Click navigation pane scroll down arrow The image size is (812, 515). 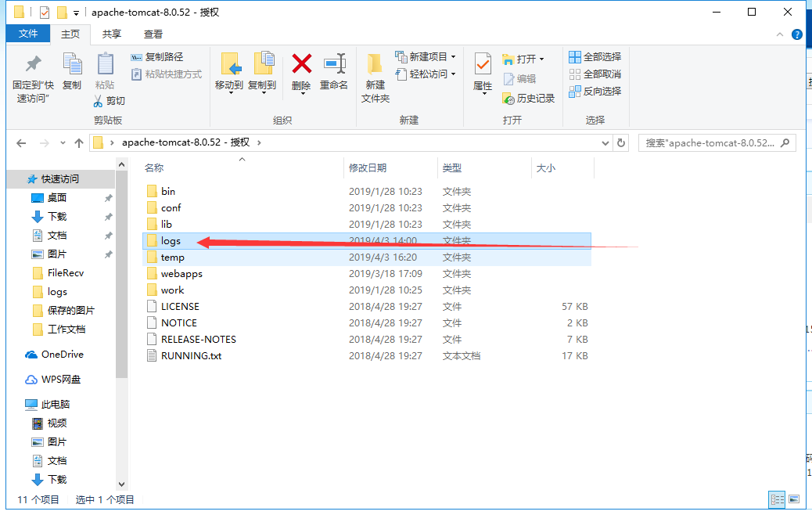[x=122, y=484]
